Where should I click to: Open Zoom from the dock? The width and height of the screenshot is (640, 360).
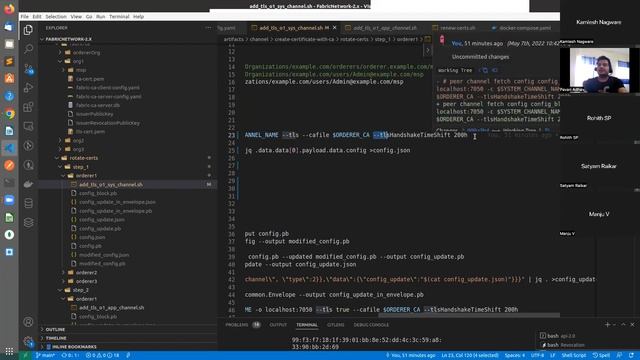coord(9,200)
